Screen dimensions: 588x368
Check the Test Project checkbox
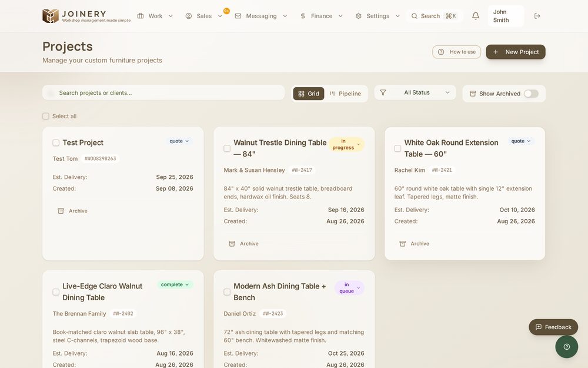56,142
